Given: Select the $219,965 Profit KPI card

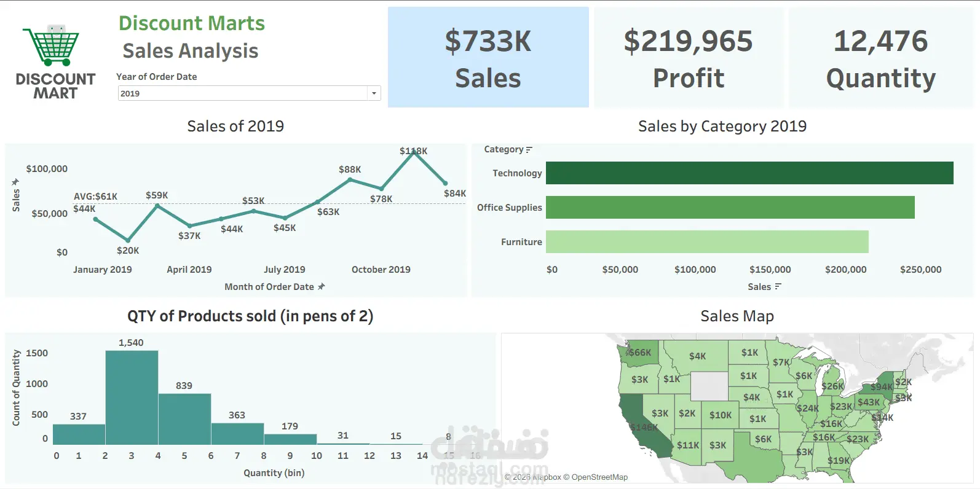Looking at the screenshot, I should 689,58.
